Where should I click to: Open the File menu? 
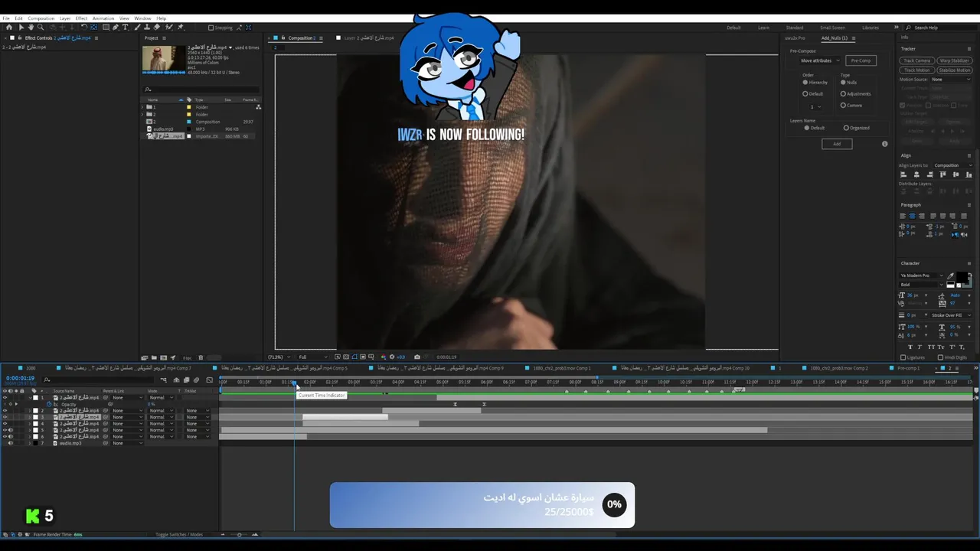pos(6,18)
